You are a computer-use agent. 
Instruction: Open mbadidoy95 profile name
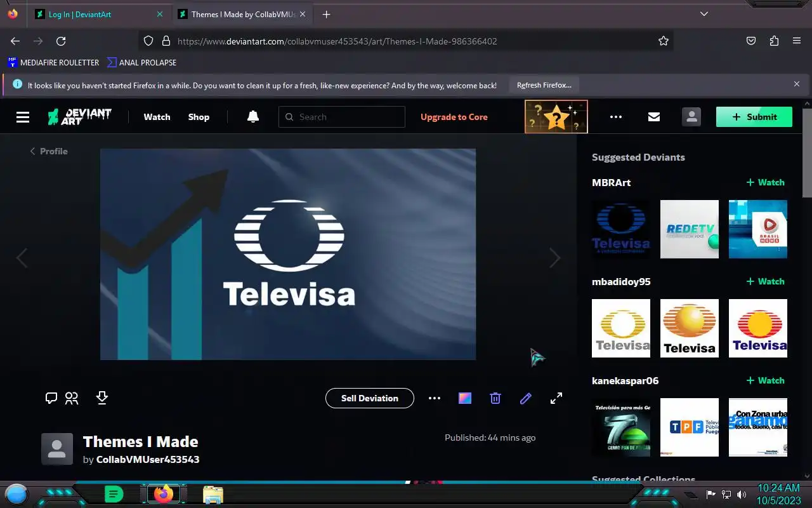tap(621, 281)
